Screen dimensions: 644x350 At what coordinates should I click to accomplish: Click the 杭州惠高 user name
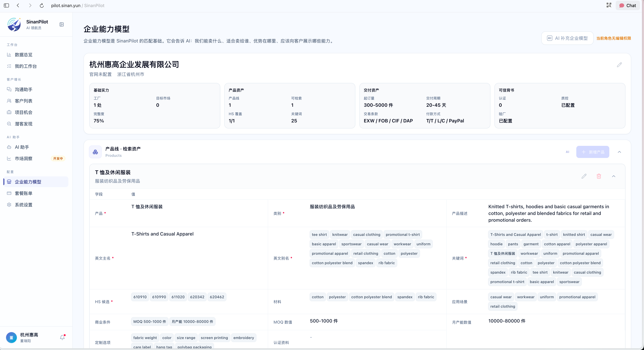click(x=29, y=335)
